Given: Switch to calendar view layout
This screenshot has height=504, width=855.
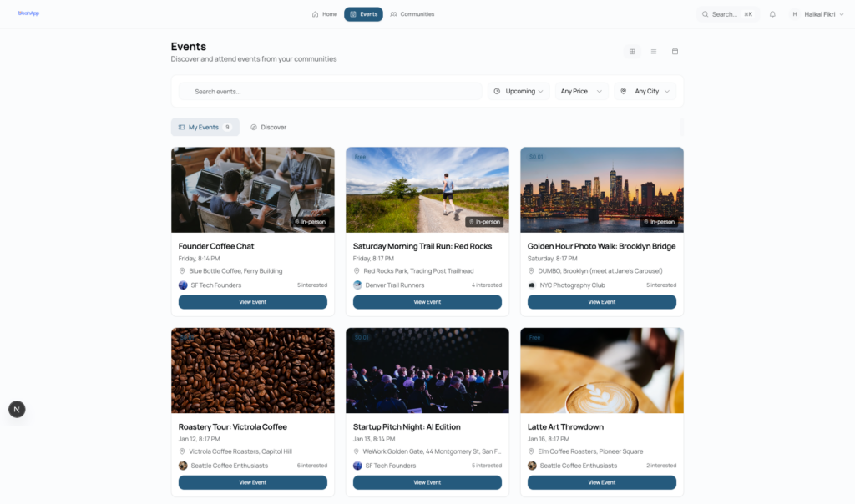Looking at the screenshot, I should click(x=675, y=52).
